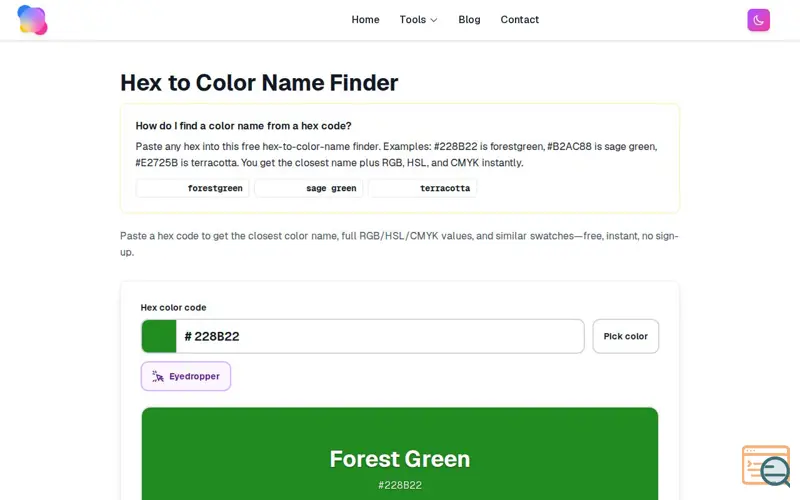Image resolution: width=800 pixels, height=500 pixels.
Task: Click the 'How do I find a color name' question
Action: click(243, 126)
